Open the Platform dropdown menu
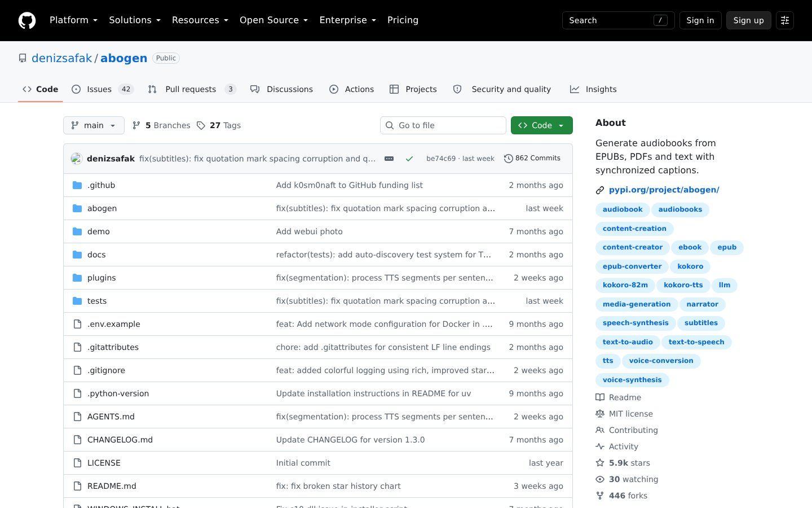The width and height of the screenshot is (812, 508). click(73, 20)
